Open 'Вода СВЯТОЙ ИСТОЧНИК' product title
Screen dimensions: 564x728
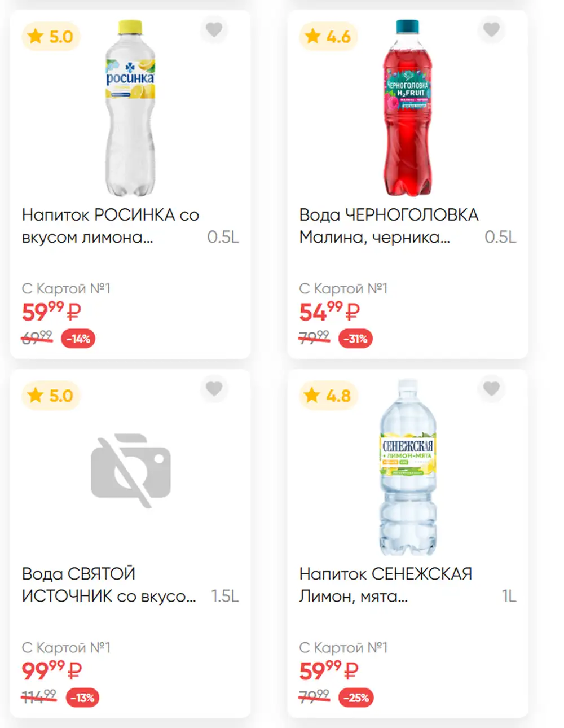tap(109, 585)
